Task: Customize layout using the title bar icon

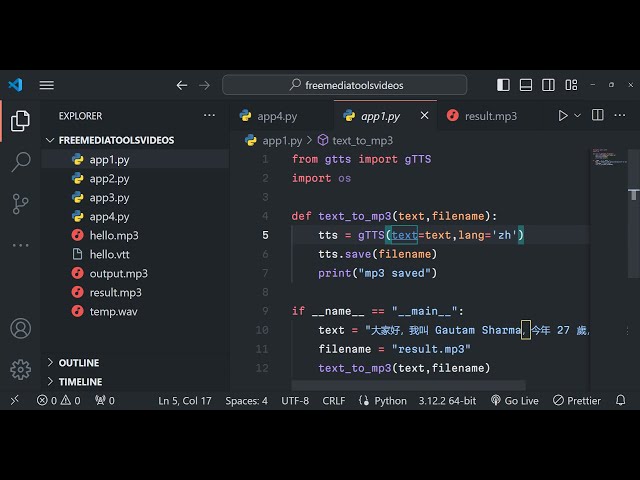Action: pyautogui.click(x=569, y=85)
